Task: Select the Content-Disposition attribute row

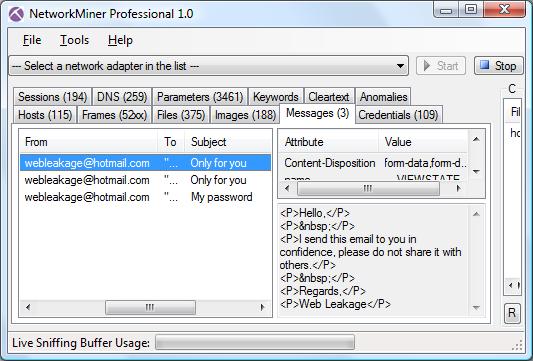Action: point(373,163)
